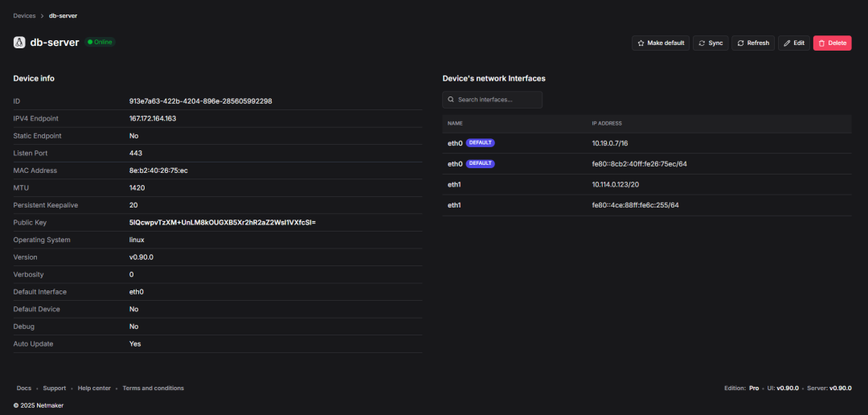Screen dimensions: 868x415
Task: Click the green Online status badge
Action: 100,42
